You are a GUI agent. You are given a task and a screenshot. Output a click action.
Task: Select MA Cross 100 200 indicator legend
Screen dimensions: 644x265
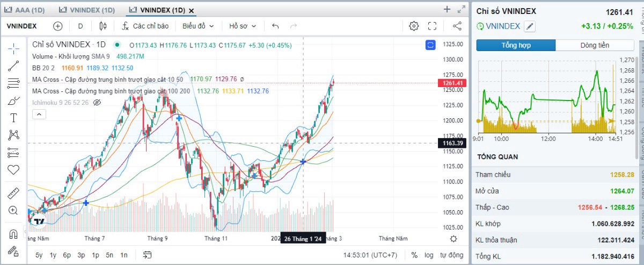(111, 91)
